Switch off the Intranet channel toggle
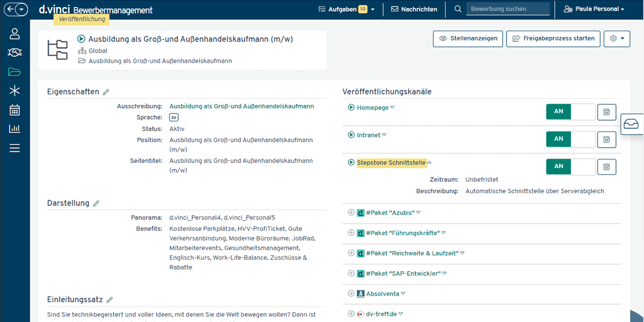 click(570, 139)
